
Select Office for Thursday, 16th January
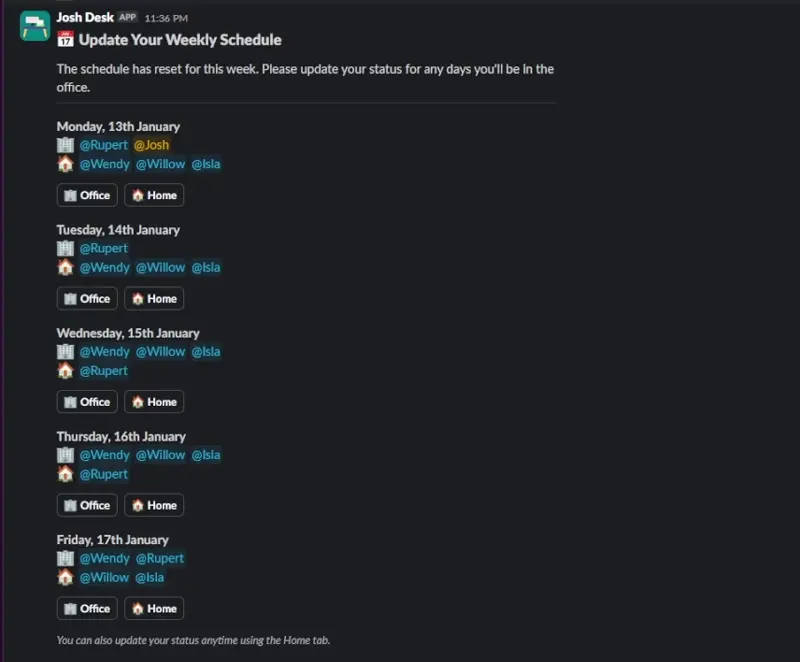[87, 505]
